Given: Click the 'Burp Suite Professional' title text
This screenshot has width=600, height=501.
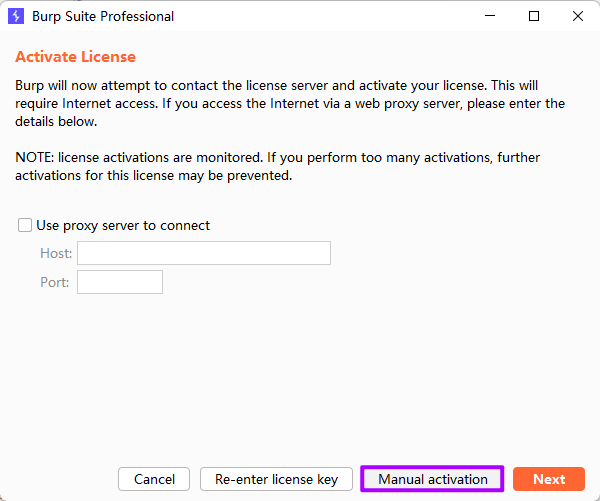Looking at the screenshot, I should click(x=103, y=16).
